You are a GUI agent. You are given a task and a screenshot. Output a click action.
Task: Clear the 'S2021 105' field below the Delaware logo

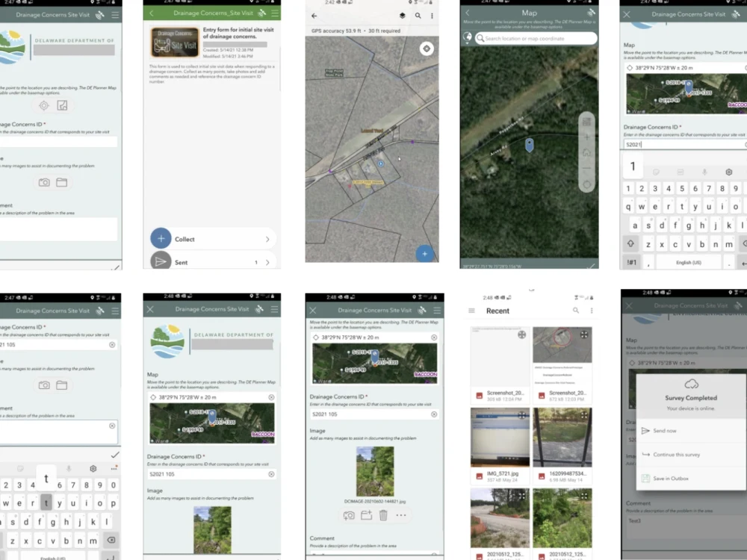pyautogui.click(x=271, y=474)
